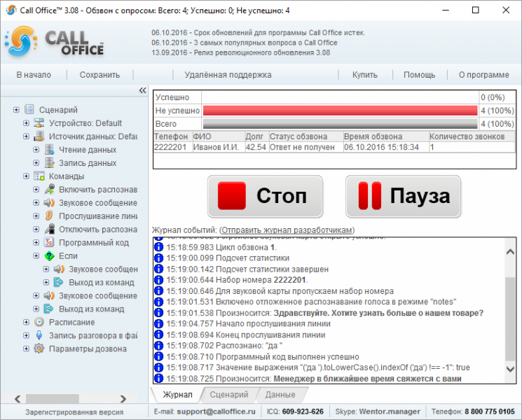Collapse the left panel with double chevron
This screenshot has height=420, width=522.
point(142,90)
